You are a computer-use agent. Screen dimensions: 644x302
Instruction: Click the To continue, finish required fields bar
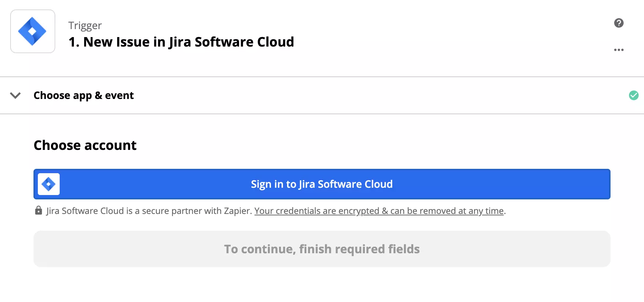(322, 249)
